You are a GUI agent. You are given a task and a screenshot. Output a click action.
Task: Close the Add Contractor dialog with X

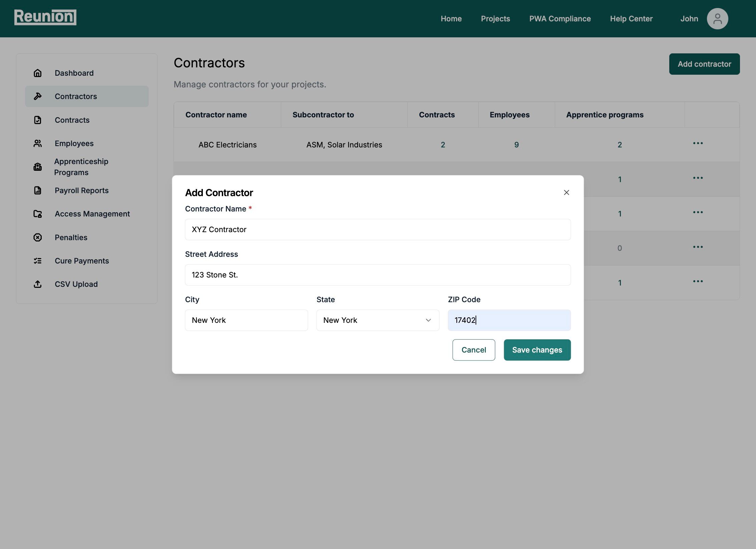566,192
